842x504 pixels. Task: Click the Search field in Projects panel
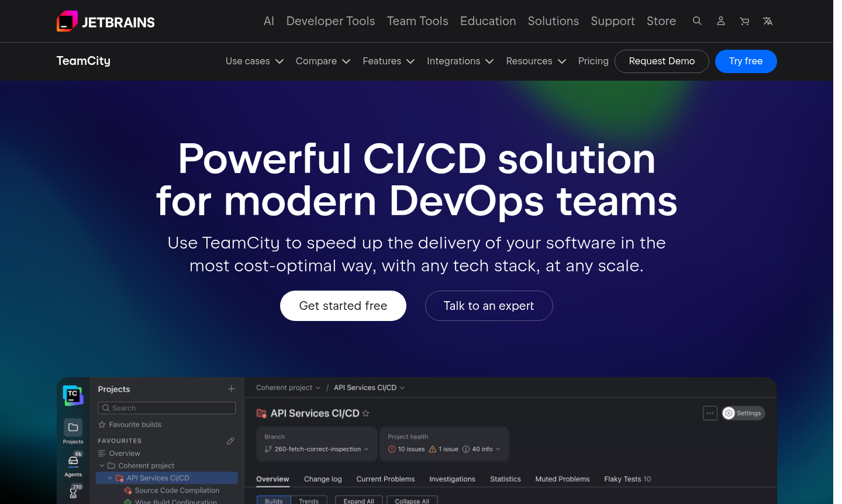coord(167,408)
